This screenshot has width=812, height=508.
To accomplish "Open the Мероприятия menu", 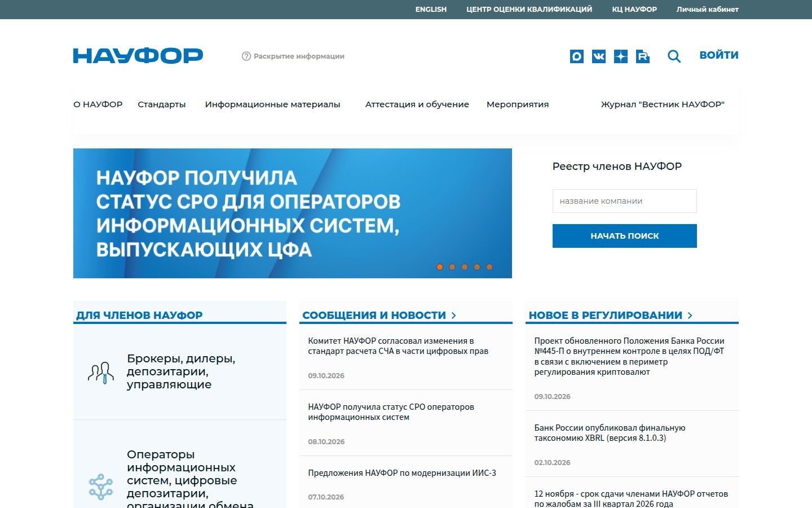I will coord(518,104).
